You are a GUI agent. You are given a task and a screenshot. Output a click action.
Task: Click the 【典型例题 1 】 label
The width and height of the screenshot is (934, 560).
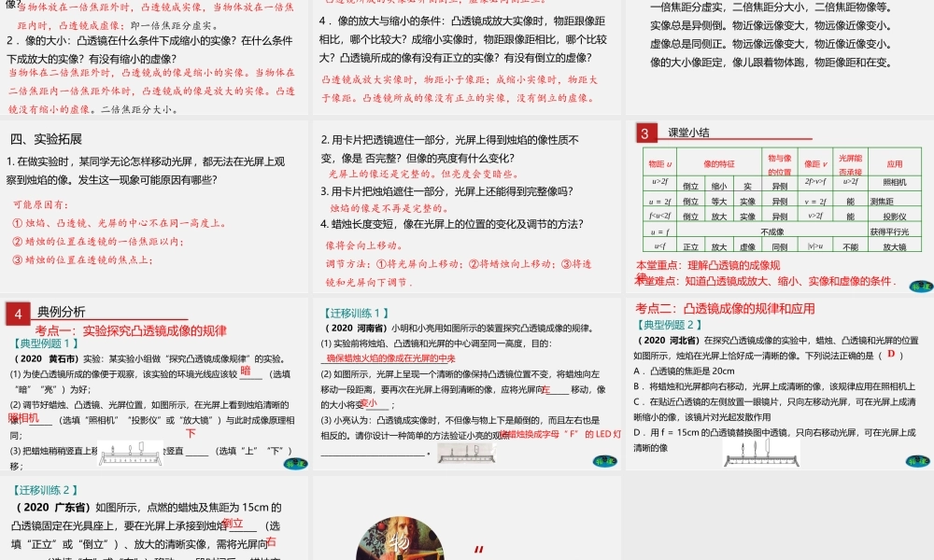click(x=45, y=343)
